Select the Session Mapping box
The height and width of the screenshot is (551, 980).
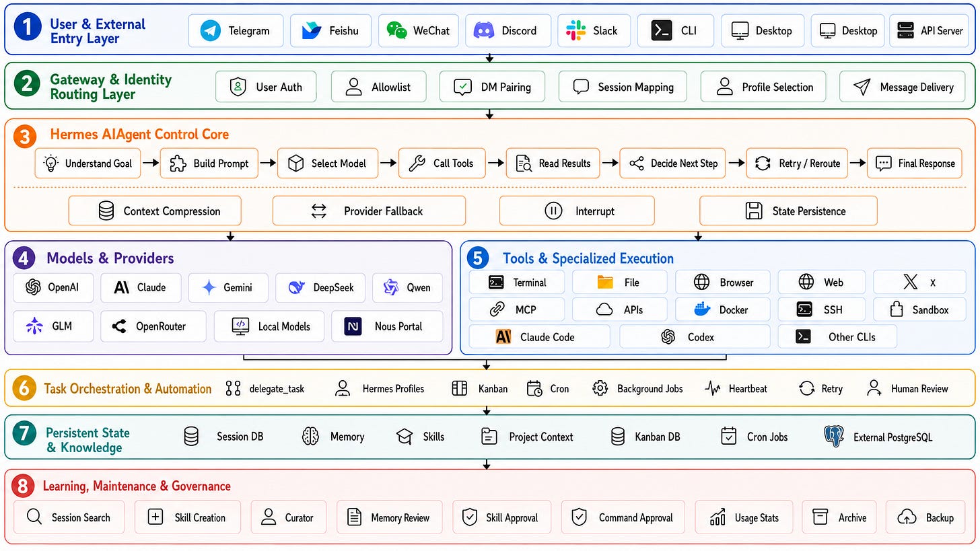pos(623,87)
